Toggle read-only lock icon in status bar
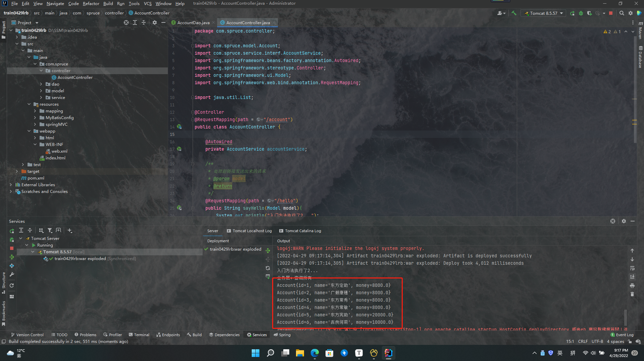Viewport: 644px width, 361px height. [x=630, y=342]
